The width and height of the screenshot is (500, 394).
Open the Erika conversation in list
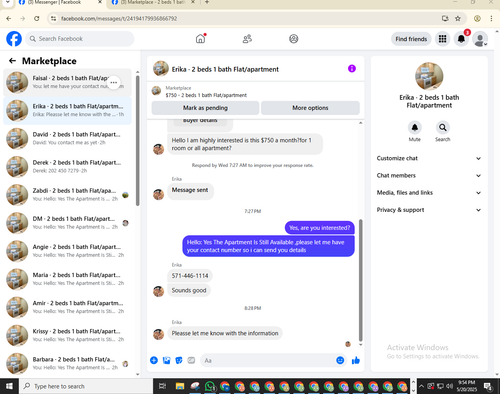pos(67,110)
